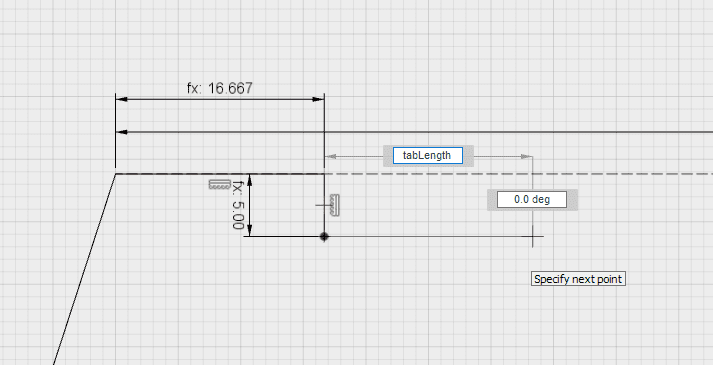Click the 0.0 deg angle input field
The width and height of the screenshot is (713, 365).
tap(532, 200)
